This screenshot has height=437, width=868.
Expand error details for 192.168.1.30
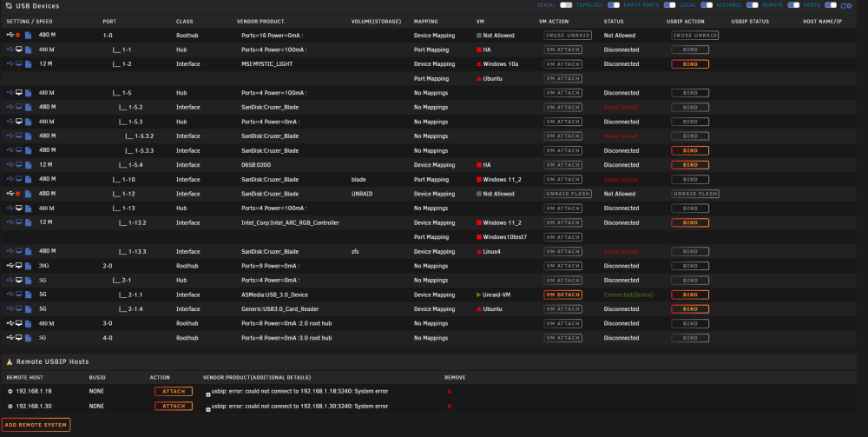[x=208, y=410]
